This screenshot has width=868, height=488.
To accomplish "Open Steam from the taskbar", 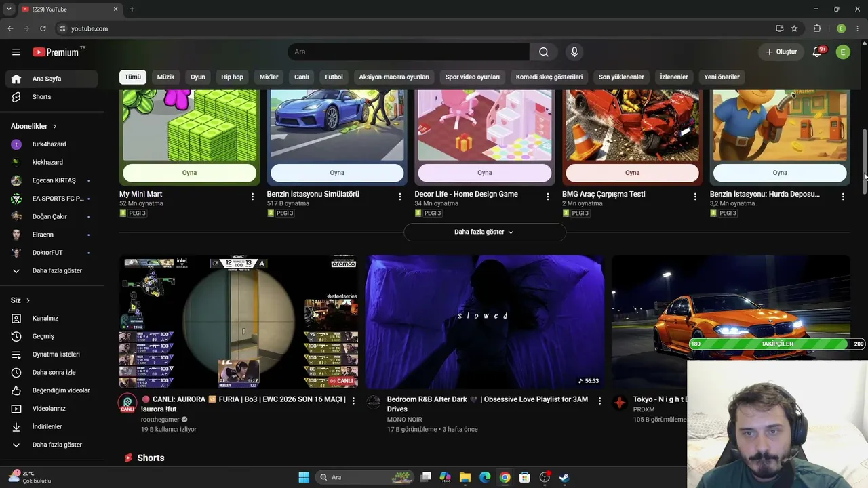I will 564,477.
